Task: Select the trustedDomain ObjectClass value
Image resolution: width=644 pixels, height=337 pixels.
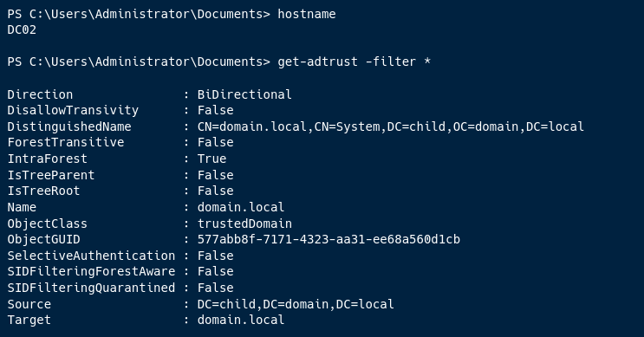Action: pyautogui.click(x=244, y=224)
